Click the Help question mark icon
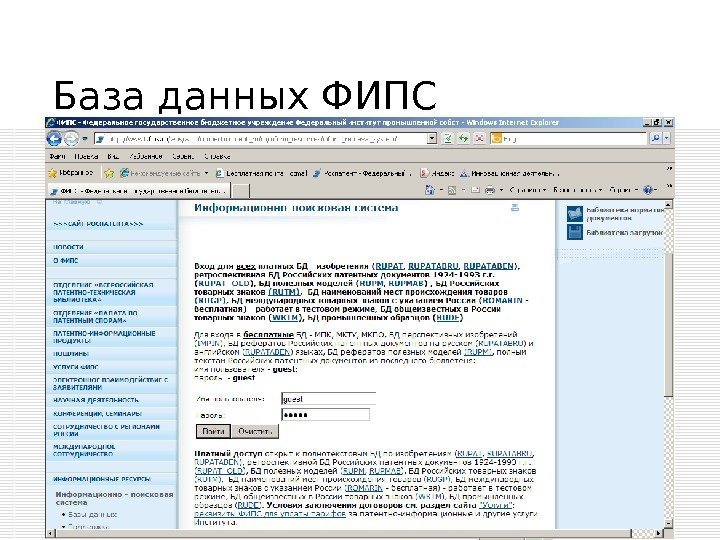 [x=648, y=190]
